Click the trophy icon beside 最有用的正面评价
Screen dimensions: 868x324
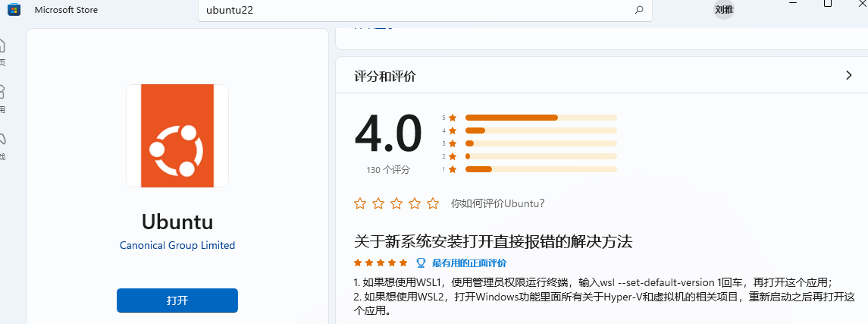click(421, 263)
